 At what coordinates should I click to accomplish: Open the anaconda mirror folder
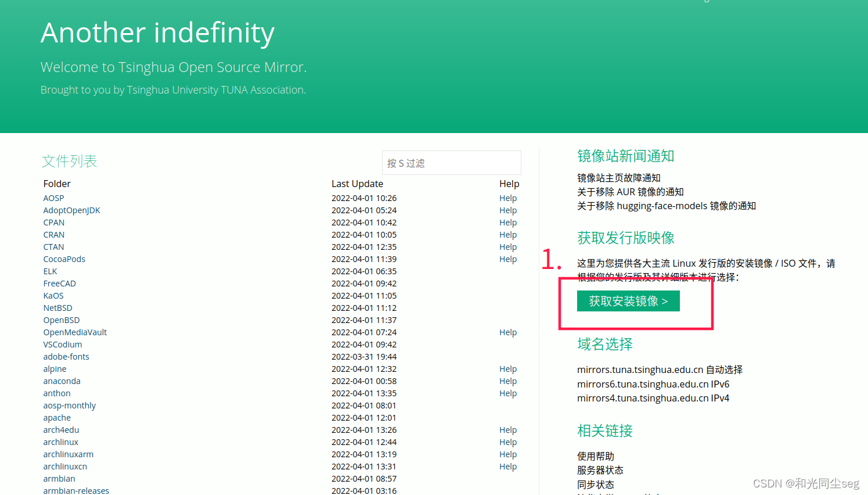62,381
